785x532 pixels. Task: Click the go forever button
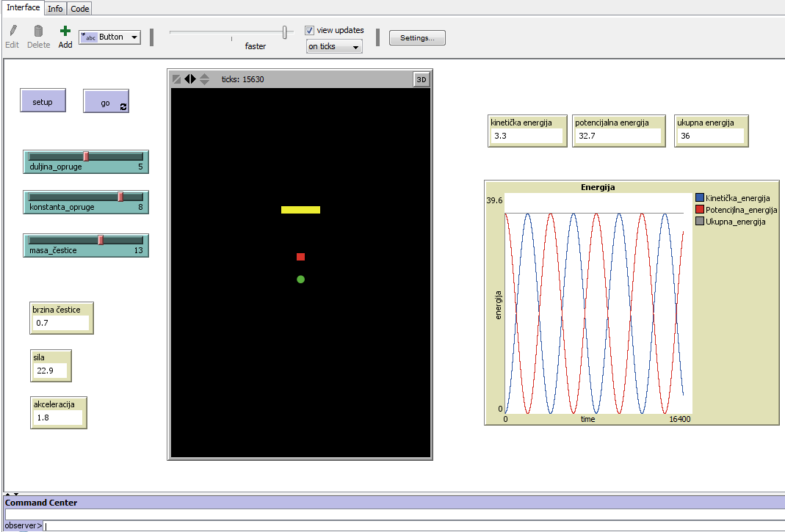point(106,102)
